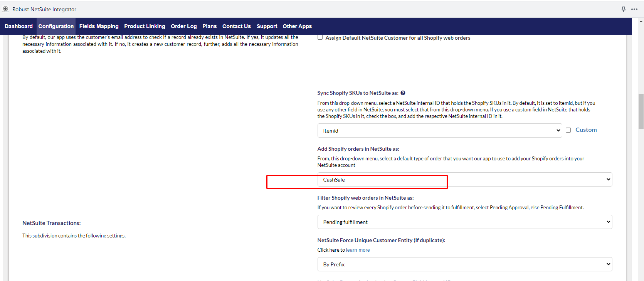
Task: Expand the By Prefix dropdown
Action: coord(465,264)
